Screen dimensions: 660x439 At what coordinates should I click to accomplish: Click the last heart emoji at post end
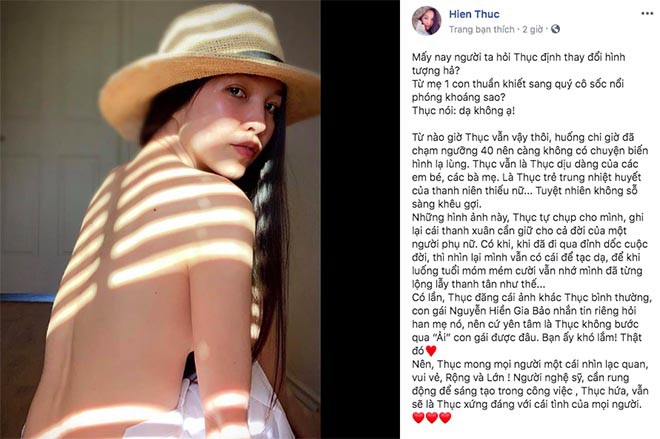(445, 418)
